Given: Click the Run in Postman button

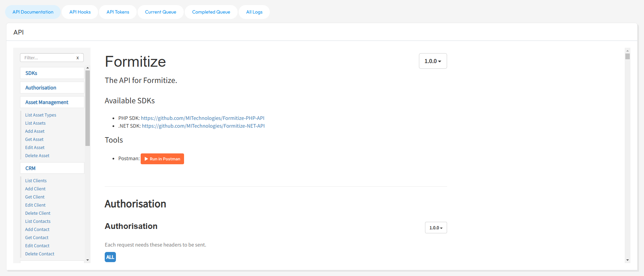Looking at the screenshot, I should 162,159.
